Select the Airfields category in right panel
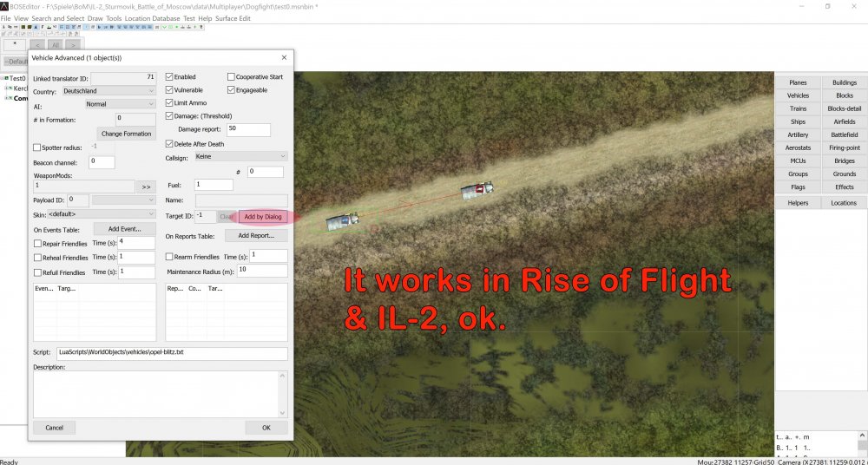The height and width of the screenshot is (465, 868). (844, 121)
